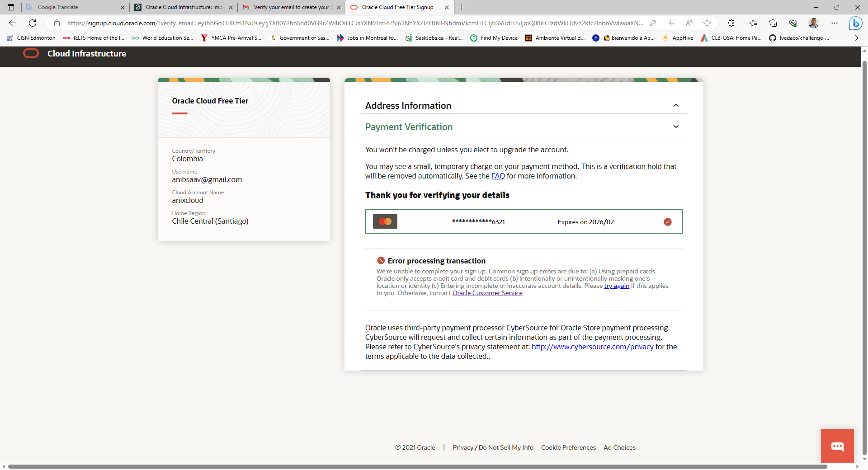Open the Bienvenido a Ap... bookmark
Image resolution: width=868 pixels, height=470 pixels.
[623, 38]
